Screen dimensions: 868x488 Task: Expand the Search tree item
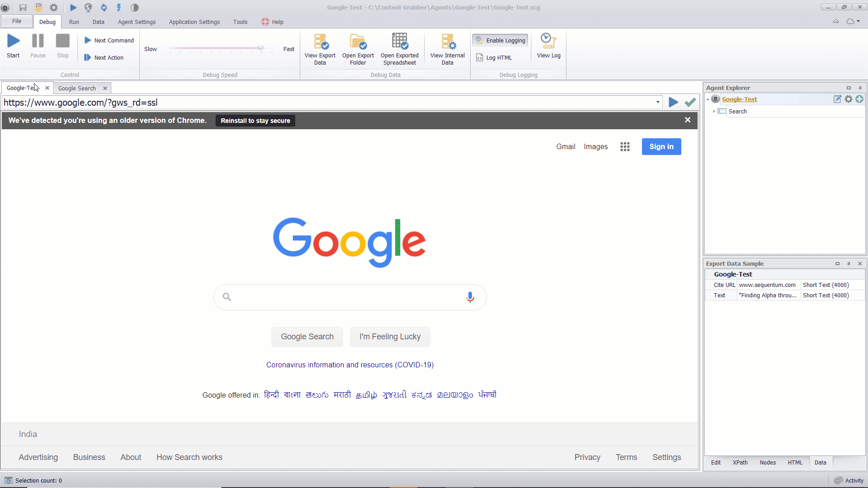tap(713, 112)
